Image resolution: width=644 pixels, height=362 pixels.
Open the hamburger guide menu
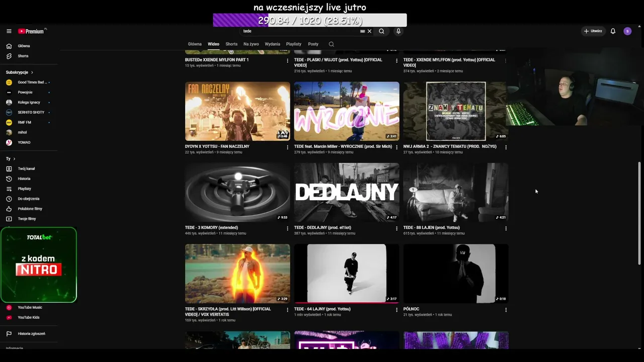click(9, 31)
